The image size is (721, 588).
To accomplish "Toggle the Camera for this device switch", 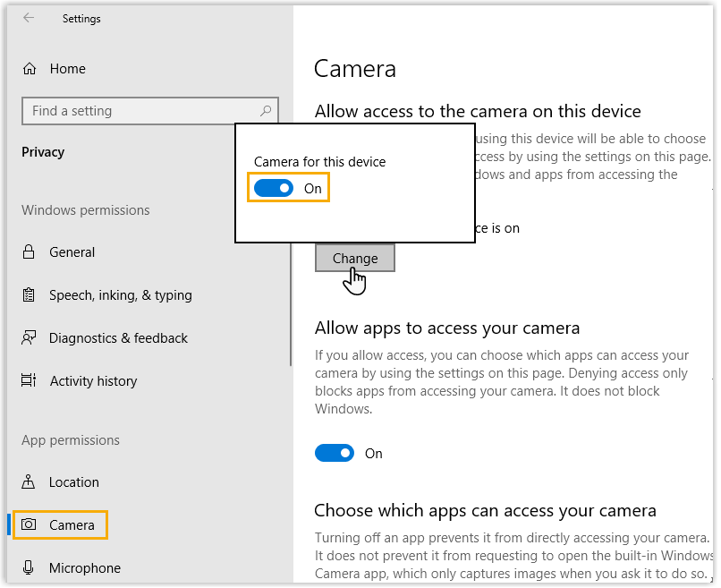I will click(x=274, y=188).
